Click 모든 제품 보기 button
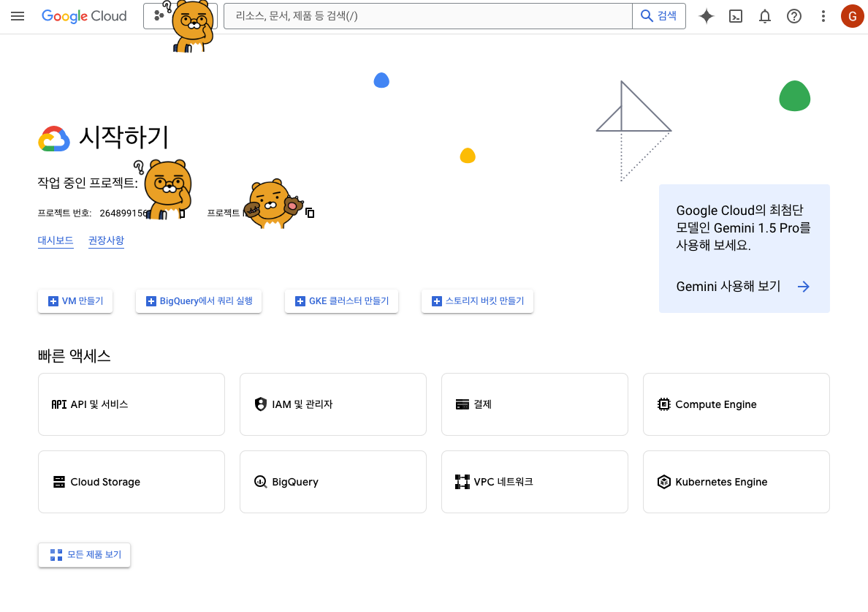This screenshot has width=868, height=612. click(84, 555)
